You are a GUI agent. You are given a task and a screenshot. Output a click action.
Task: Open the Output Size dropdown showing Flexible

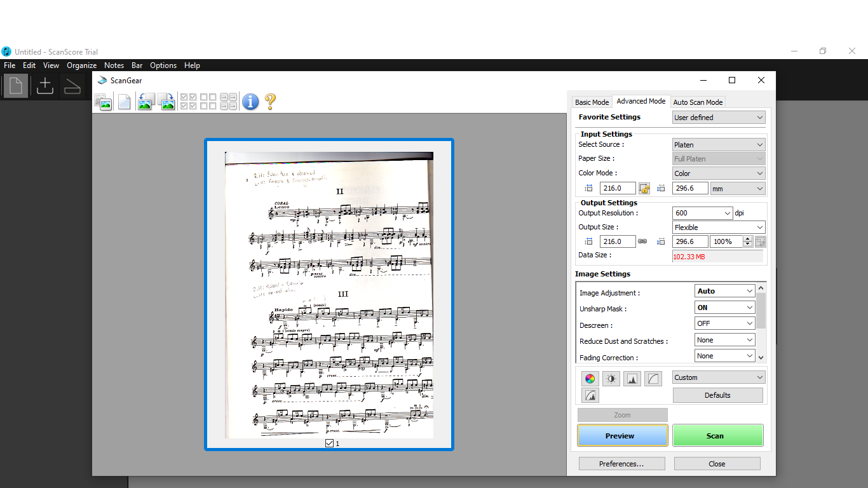point(719,227)
